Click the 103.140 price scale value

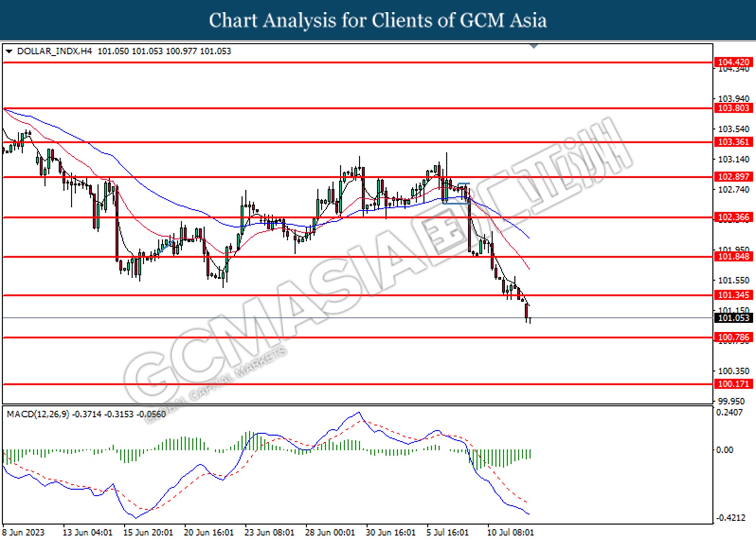coord(733,160)
